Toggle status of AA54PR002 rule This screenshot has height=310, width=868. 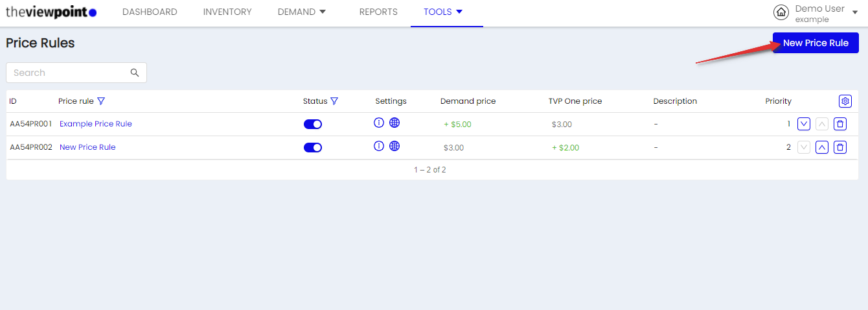[x=313, y=147]
